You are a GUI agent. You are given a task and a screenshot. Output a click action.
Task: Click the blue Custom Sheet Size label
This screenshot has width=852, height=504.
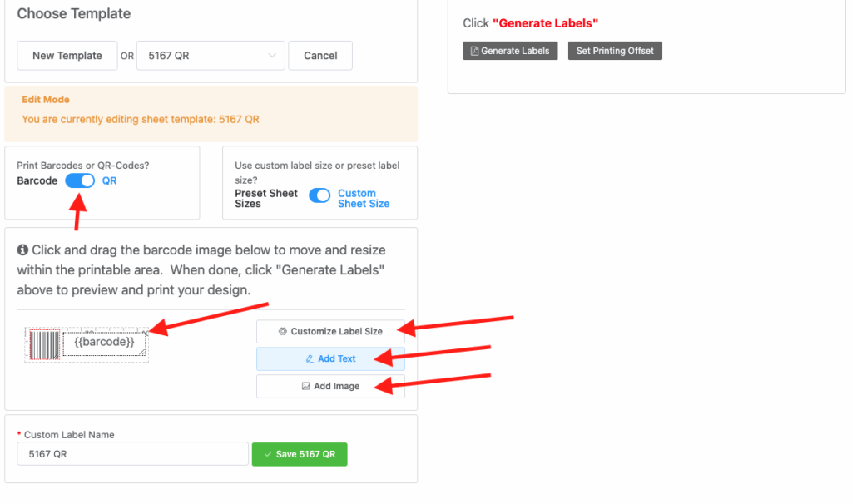click(x=363, y=198)
